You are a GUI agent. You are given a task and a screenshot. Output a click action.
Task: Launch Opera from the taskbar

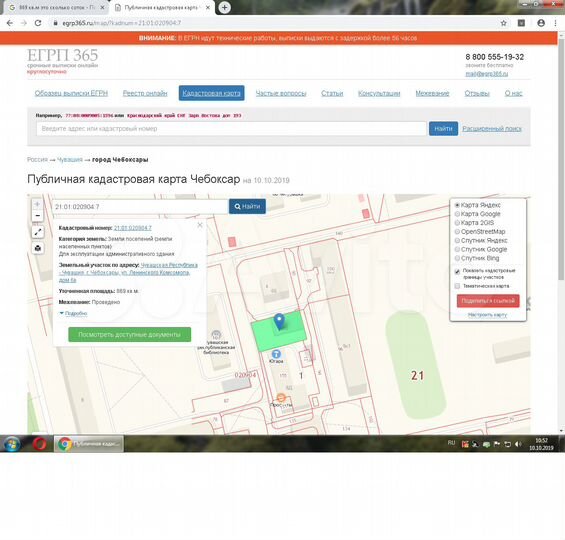[39, 443]
